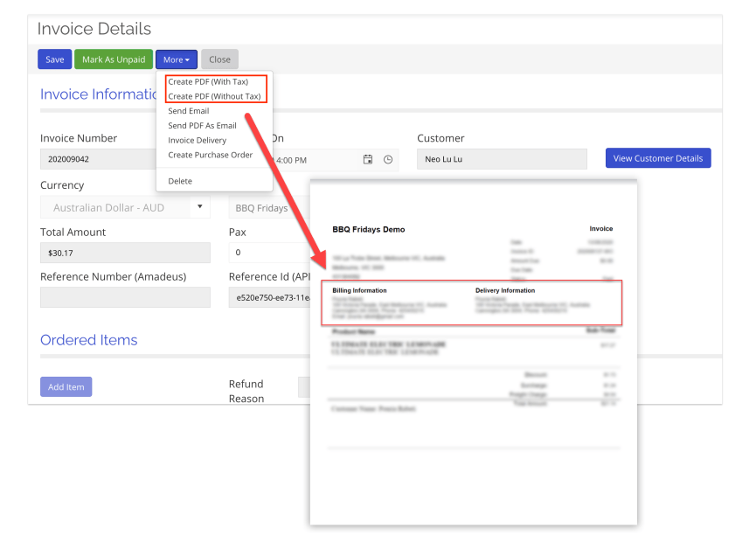Click the Add Item button
This screenshot has width=756, height=549.
point(66,386)
